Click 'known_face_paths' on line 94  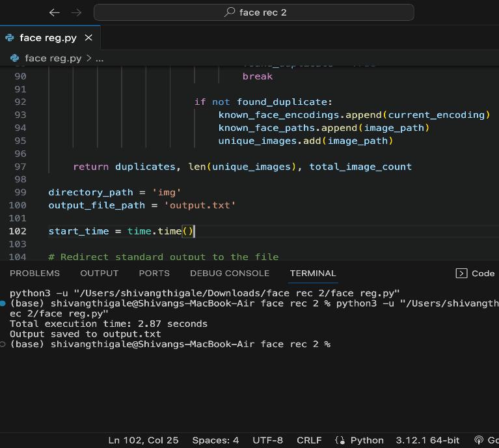pyautogui.click(x=267, y=128)
